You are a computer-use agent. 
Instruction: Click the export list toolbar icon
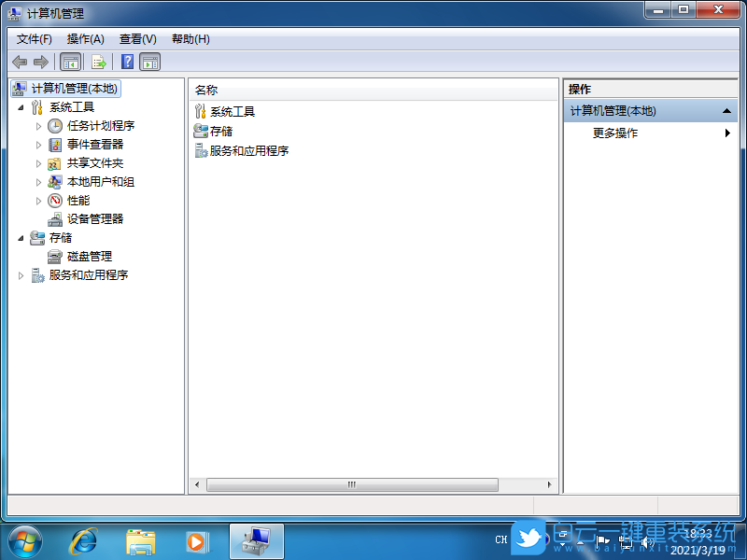98,62
